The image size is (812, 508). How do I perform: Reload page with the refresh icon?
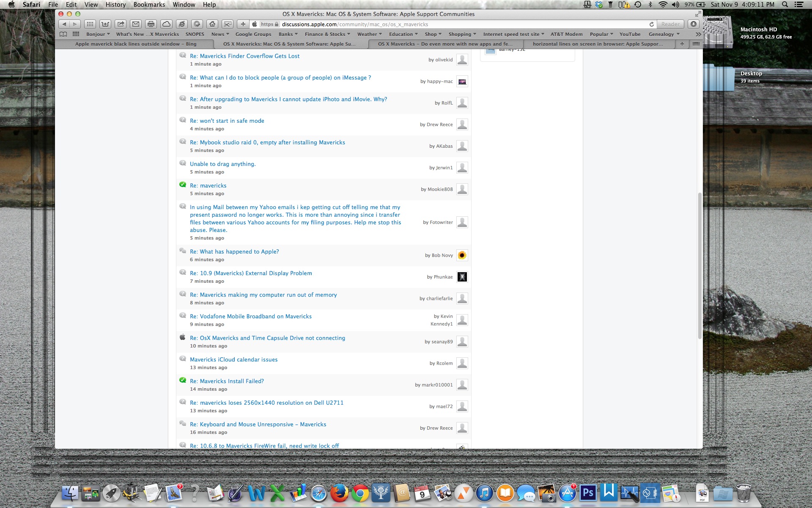[652, 24]
